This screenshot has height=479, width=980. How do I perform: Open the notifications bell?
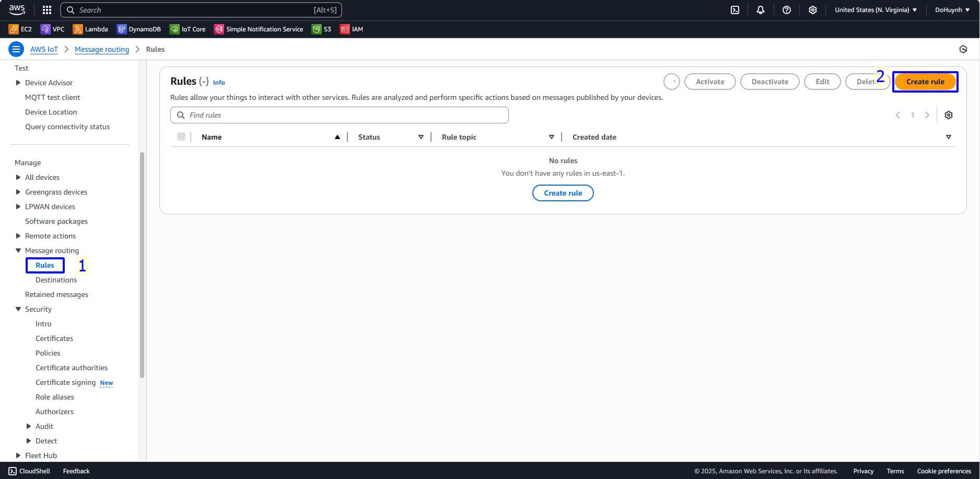761,10
